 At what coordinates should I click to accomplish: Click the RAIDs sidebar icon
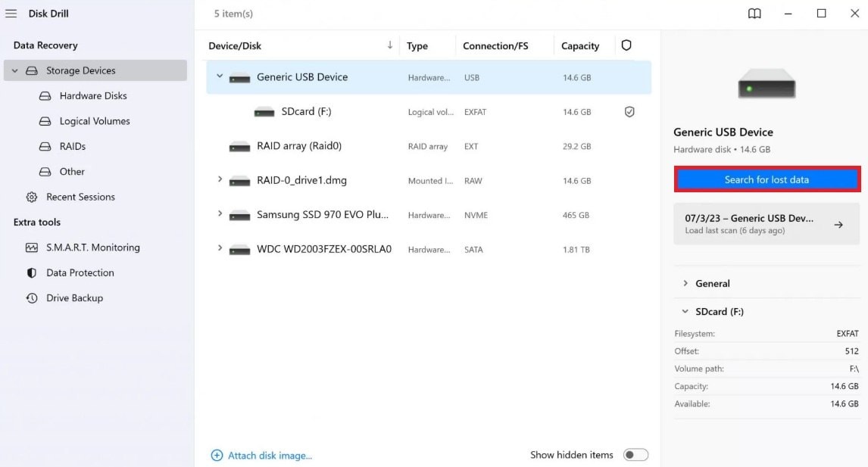click(45, 147)
